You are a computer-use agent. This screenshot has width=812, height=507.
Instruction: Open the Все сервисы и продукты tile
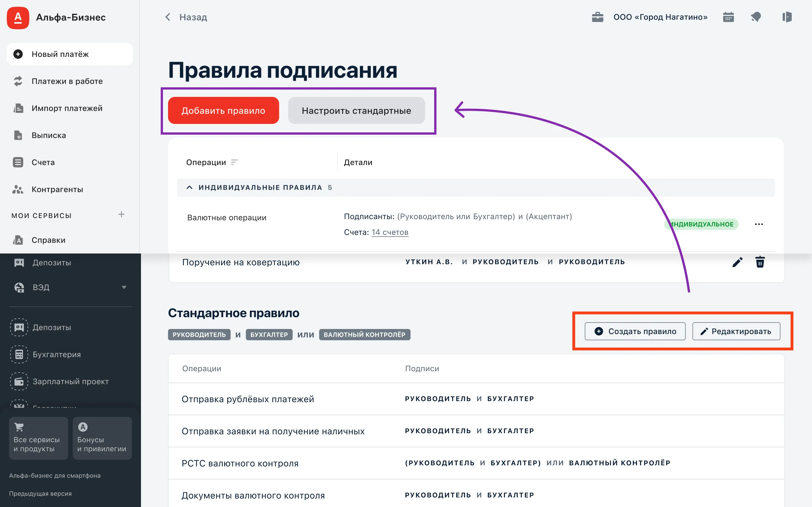point(38,438)
